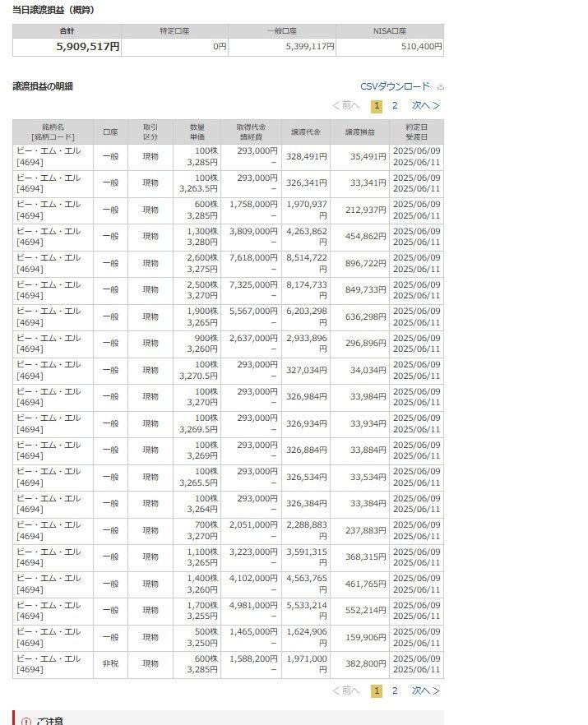
Task: Click 前へ in the top pagination
Action: tap(346, 105)
